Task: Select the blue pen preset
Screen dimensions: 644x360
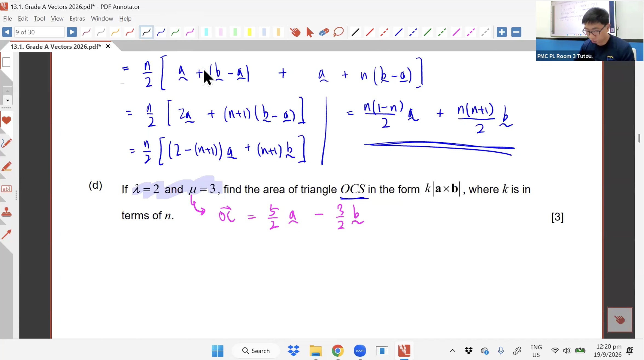Action: pyautogui.click(x=161, y=32)
